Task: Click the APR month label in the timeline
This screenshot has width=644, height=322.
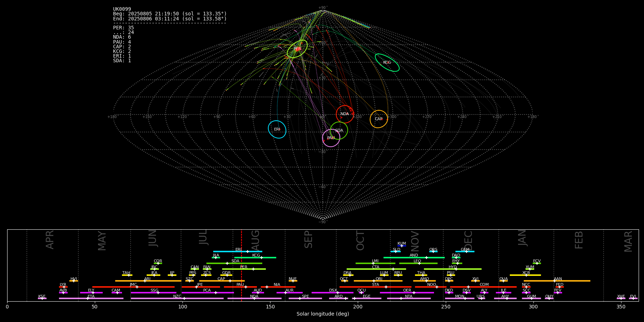Action: click(50, 240)
